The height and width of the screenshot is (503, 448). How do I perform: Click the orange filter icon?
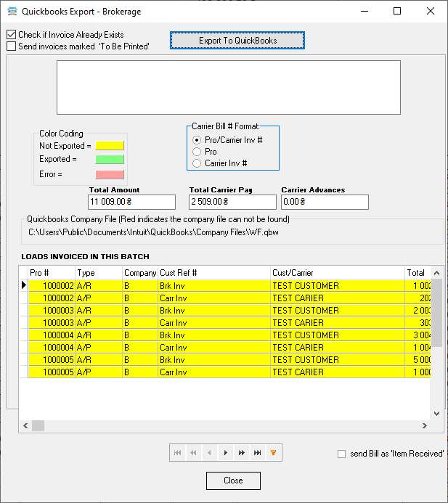click(x=273, y=452)
